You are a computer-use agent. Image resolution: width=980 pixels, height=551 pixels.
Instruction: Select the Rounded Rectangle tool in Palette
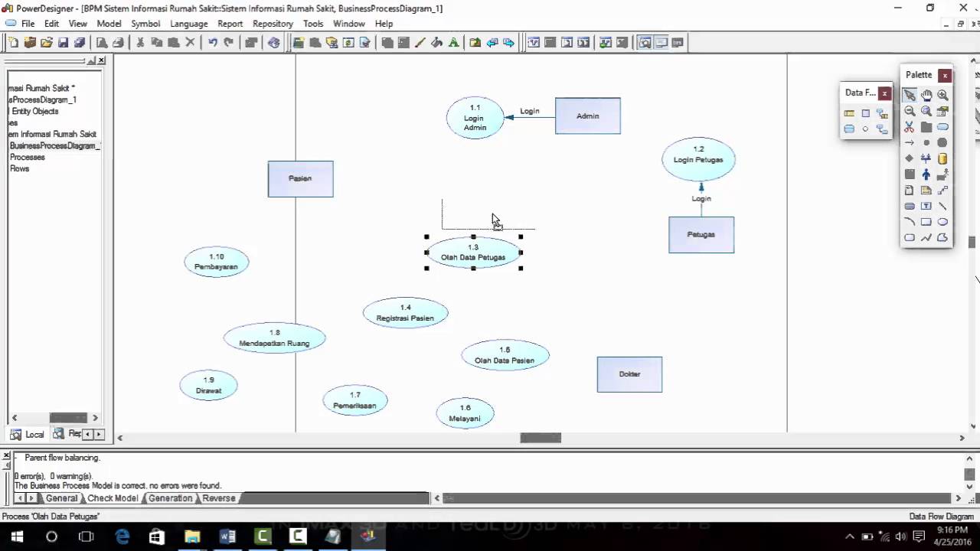point(910,238)
